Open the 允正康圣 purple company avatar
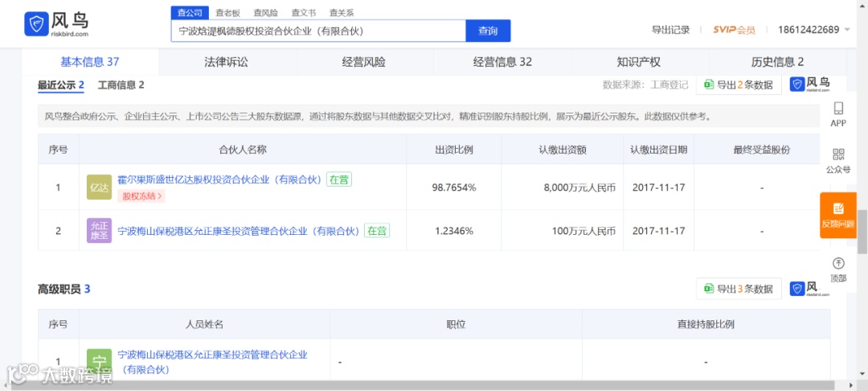 point(99,230)
